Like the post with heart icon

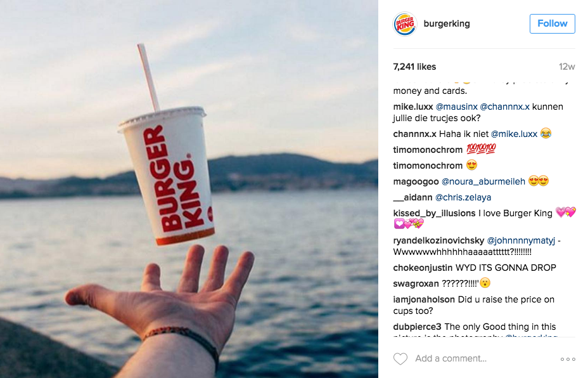pos(400,359)
